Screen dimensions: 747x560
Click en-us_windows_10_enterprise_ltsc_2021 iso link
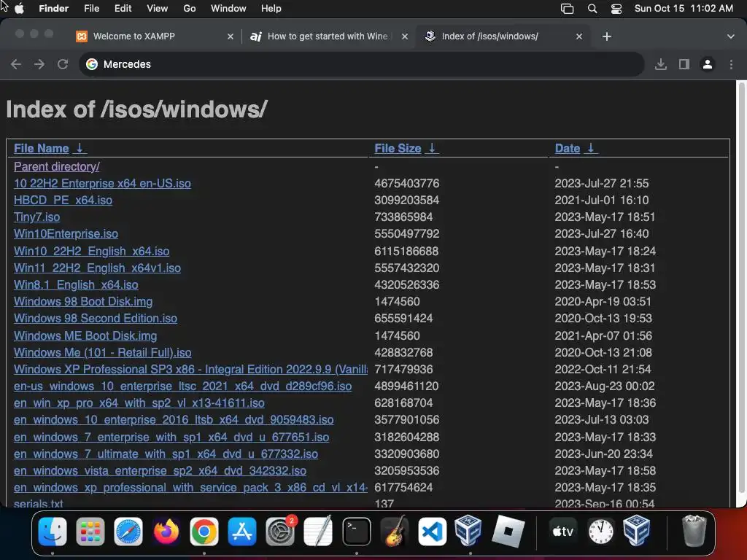click(182, 386)
